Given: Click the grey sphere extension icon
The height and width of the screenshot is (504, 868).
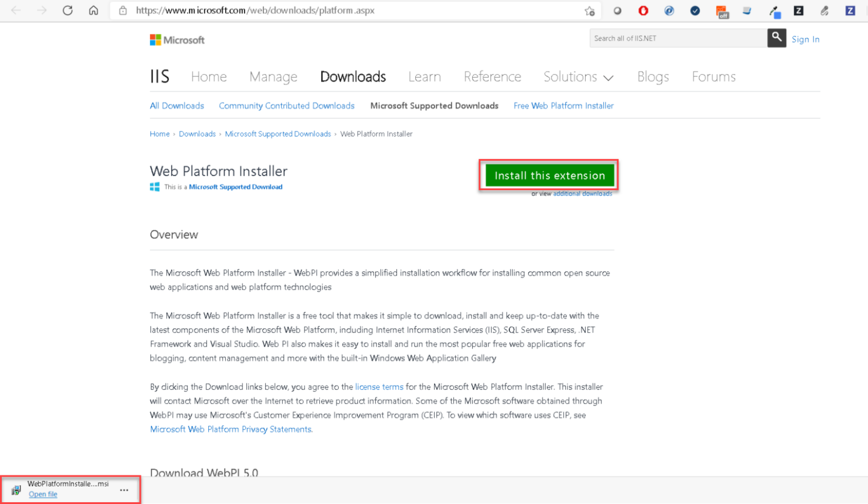Looking at the screenshot, I should point(617,10).
